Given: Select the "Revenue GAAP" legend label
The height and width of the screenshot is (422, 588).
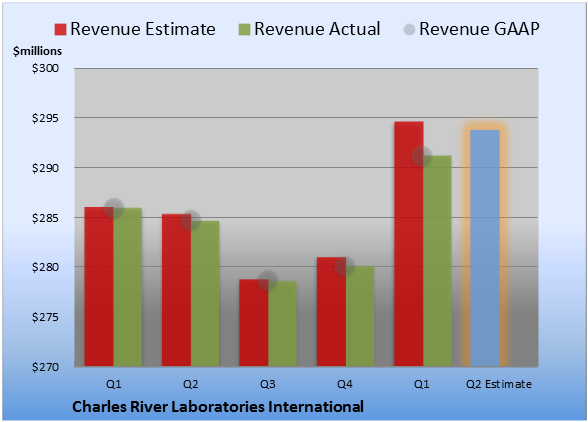Looking at the screenshot, I should [479, 29].
